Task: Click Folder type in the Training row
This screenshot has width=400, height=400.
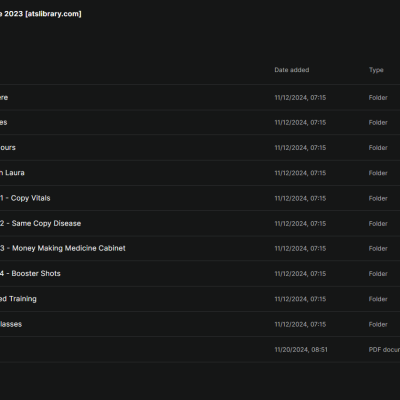Action: (378, 299)
